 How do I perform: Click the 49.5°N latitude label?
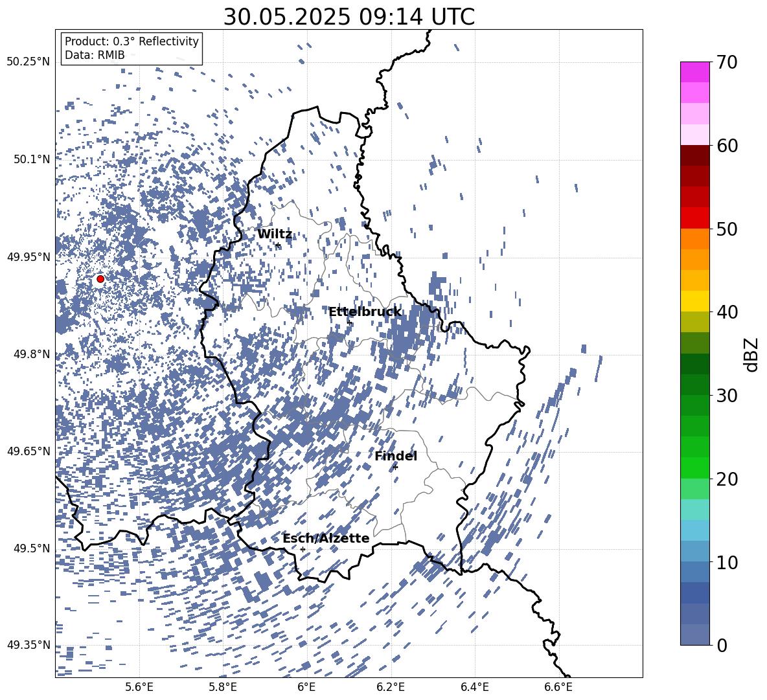pyautogui.click(x=32, y=548)
